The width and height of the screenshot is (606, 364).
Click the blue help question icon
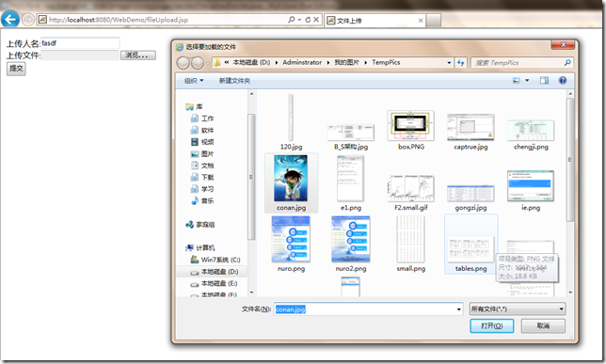pyautogui.click(x=563, y=80)
